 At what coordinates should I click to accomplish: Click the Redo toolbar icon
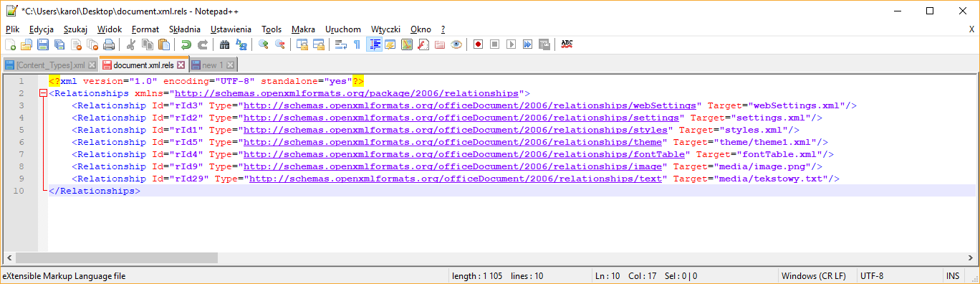202,44
